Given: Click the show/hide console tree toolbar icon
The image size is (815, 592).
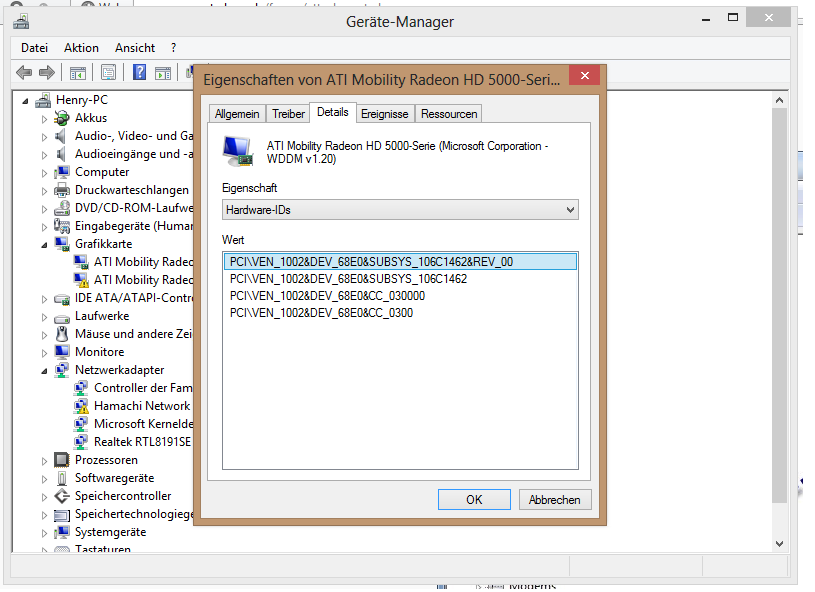Looking at the screenshot, I should [78, 73].
